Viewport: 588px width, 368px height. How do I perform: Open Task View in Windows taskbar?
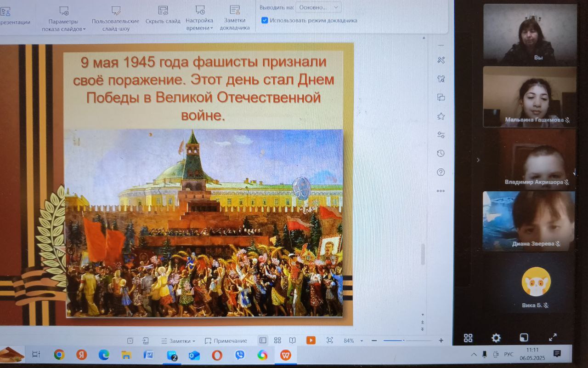36,354
